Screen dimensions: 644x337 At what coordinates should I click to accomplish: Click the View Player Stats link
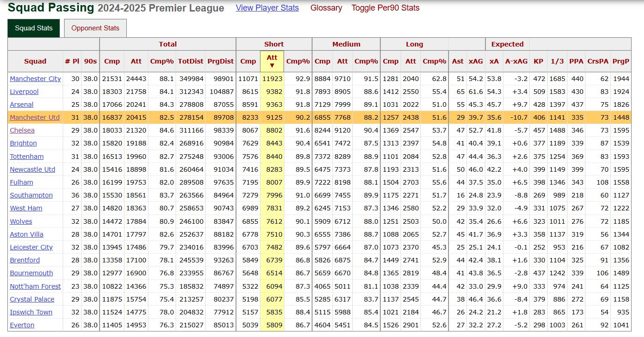point(267,8)
